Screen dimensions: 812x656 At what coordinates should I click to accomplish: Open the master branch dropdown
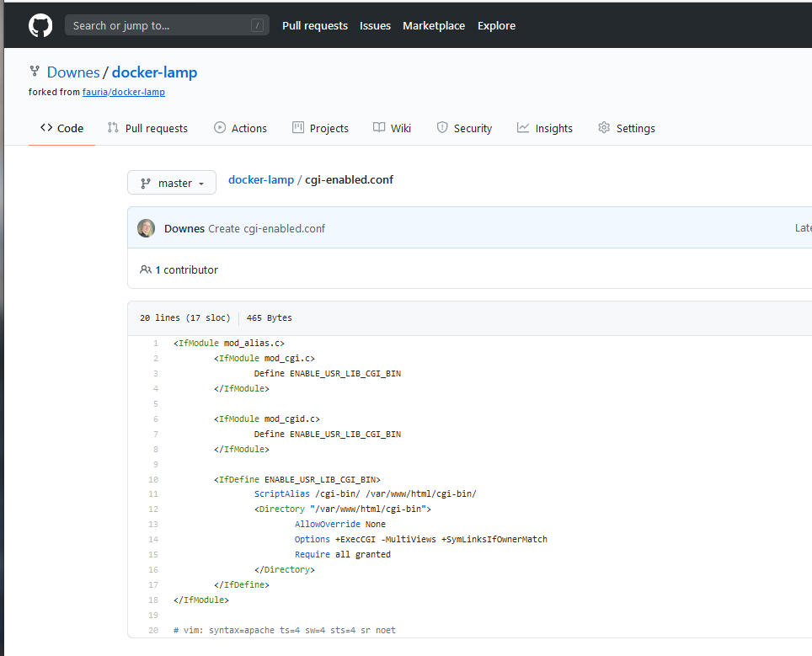[172, 183]
